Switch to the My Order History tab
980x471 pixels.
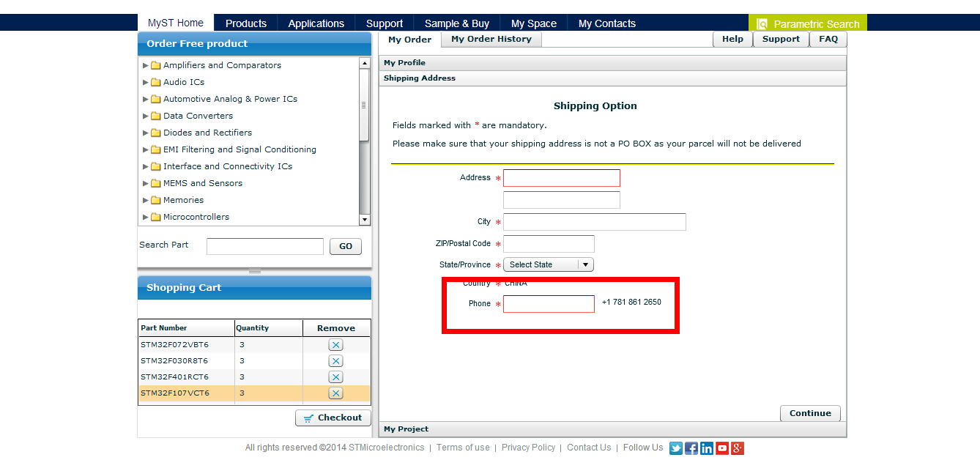click(491, 40)
